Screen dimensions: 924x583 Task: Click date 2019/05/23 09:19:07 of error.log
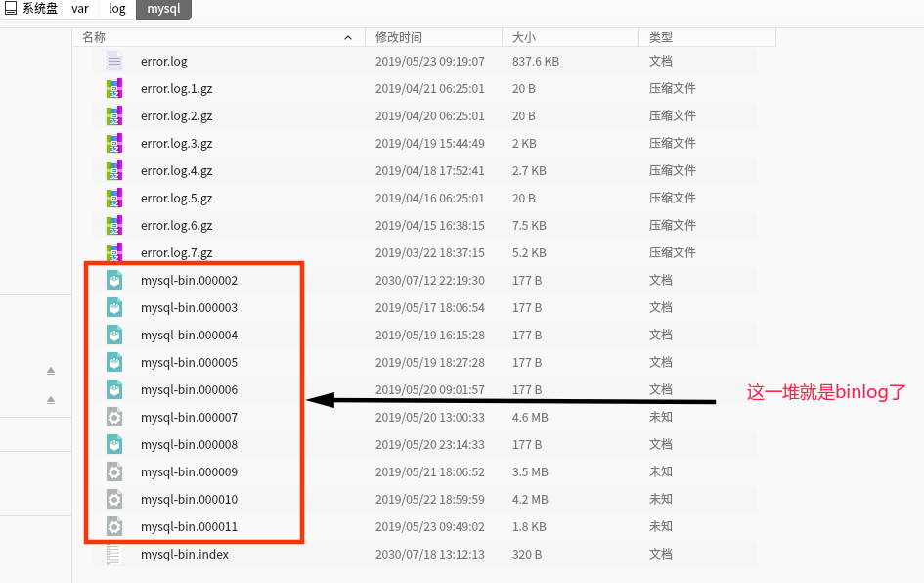(x=429, y=62)
